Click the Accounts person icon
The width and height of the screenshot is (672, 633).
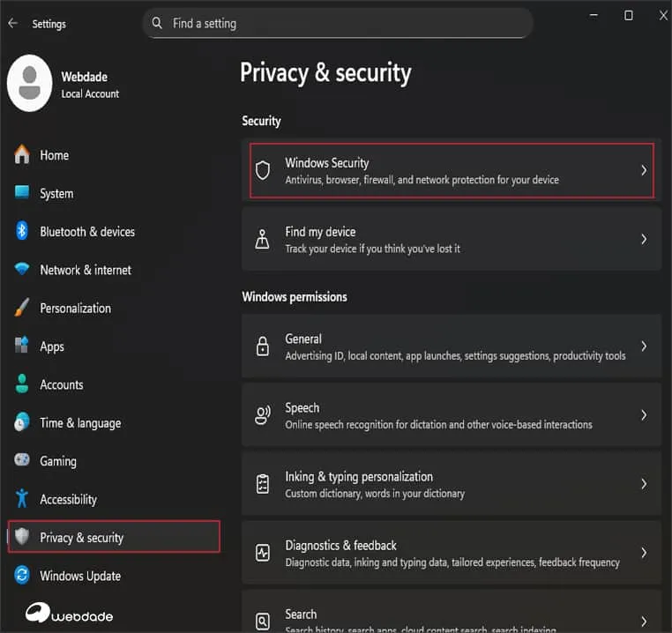tap(22, 384)
